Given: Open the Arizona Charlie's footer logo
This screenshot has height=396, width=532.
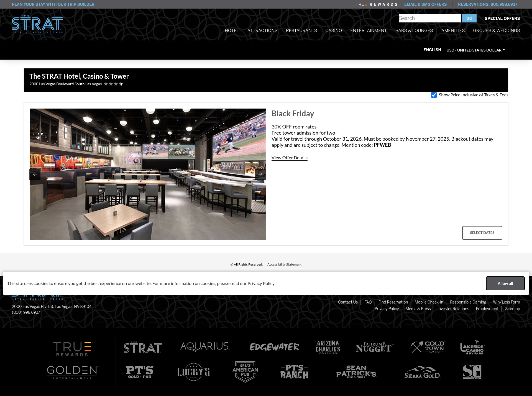Looking at the screenshot, I should point(328,347).
